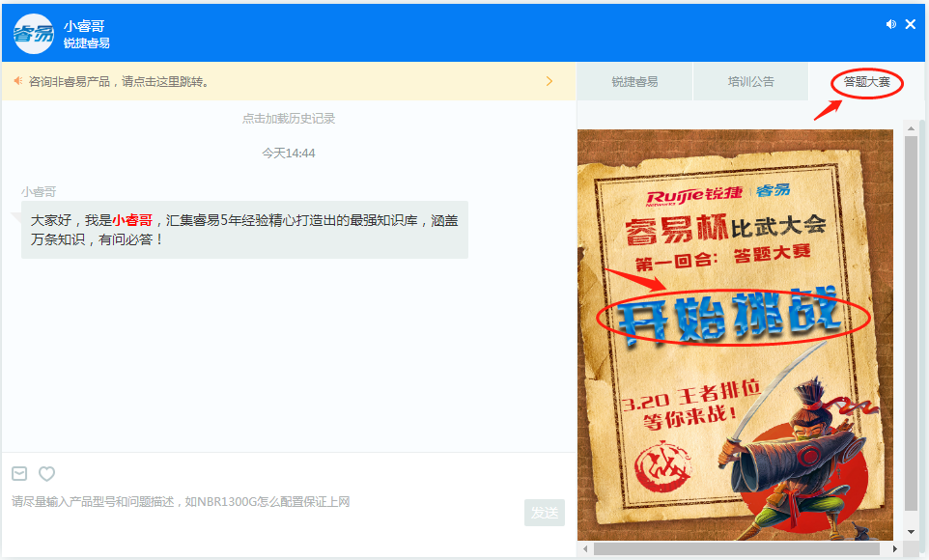929x560 pixels.
Task: Click the sender label 小睿哥 above message
Action: point(39,192)
